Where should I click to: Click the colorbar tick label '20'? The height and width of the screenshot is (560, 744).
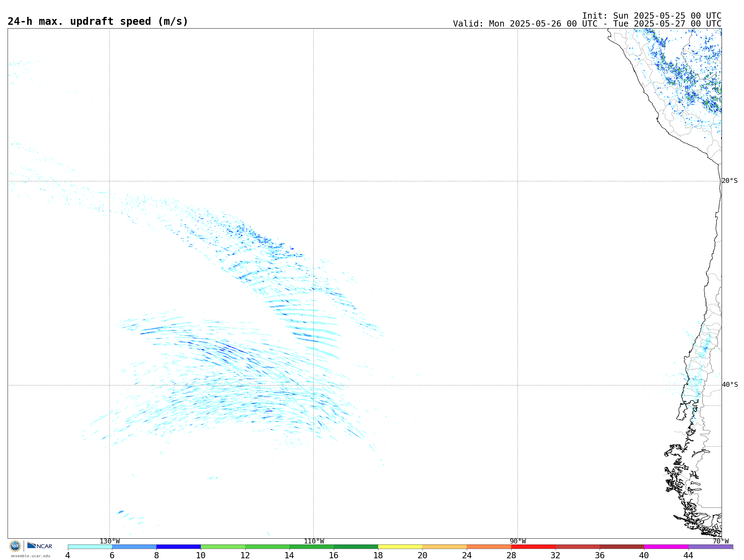tap(423, 555)
